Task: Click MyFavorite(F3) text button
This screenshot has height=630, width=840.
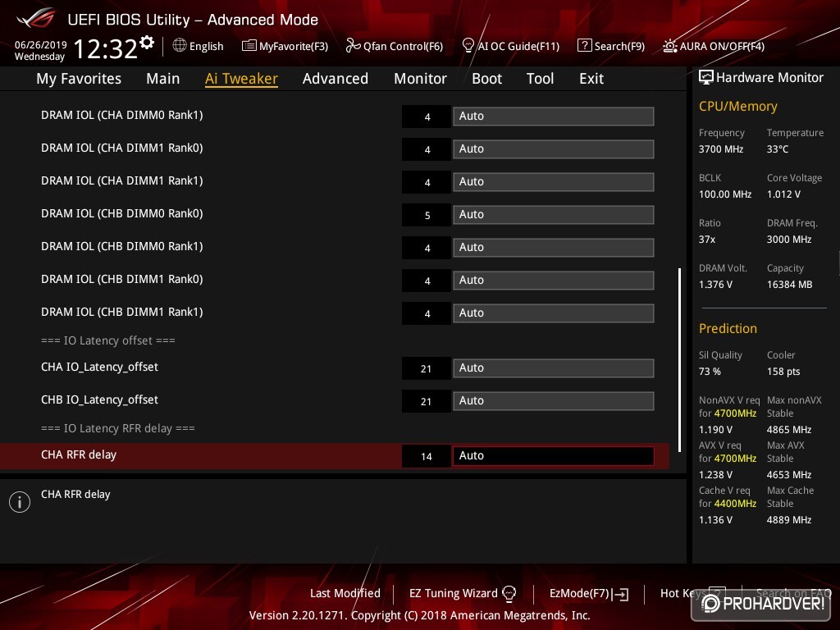Action: [293, 46]
